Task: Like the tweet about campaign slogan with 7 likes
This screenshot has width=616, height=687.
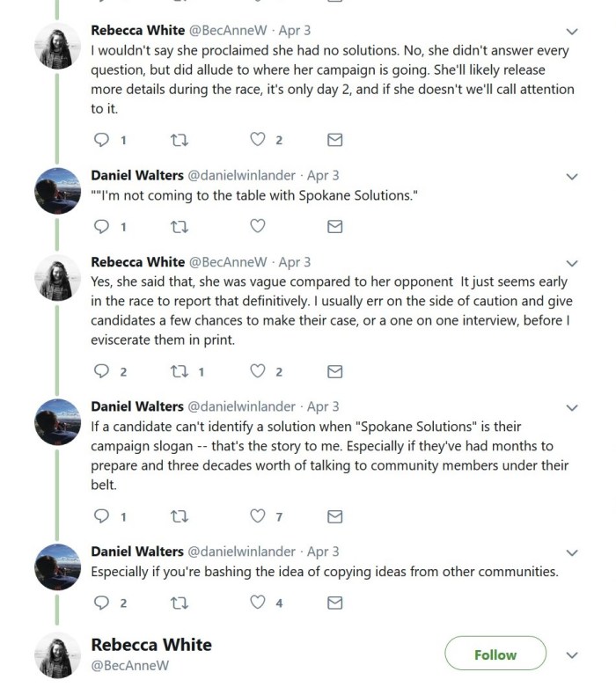Action: (x=257, y=515)
